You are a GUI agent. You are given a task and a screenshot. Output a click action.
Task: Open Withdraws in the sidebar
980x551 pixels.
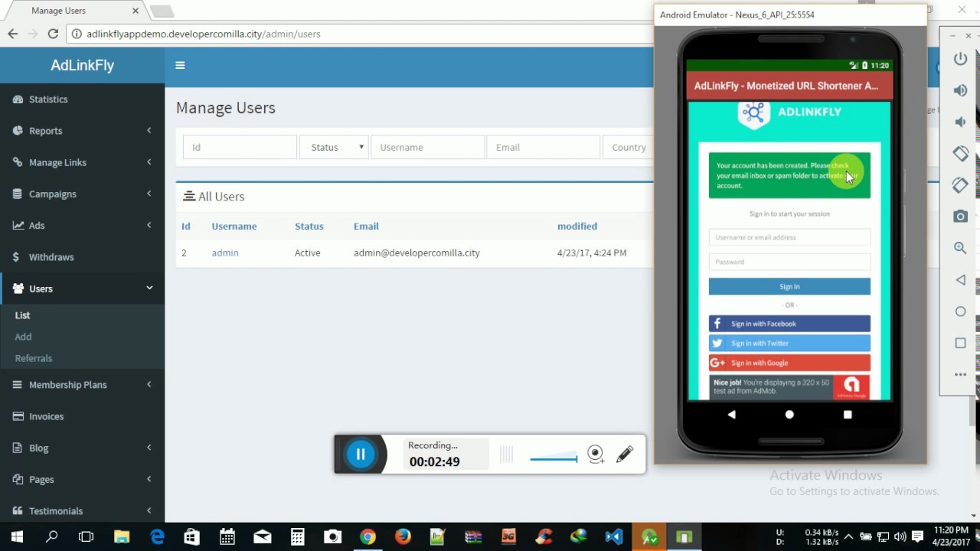pyautogui.click(x=82, y=257)
